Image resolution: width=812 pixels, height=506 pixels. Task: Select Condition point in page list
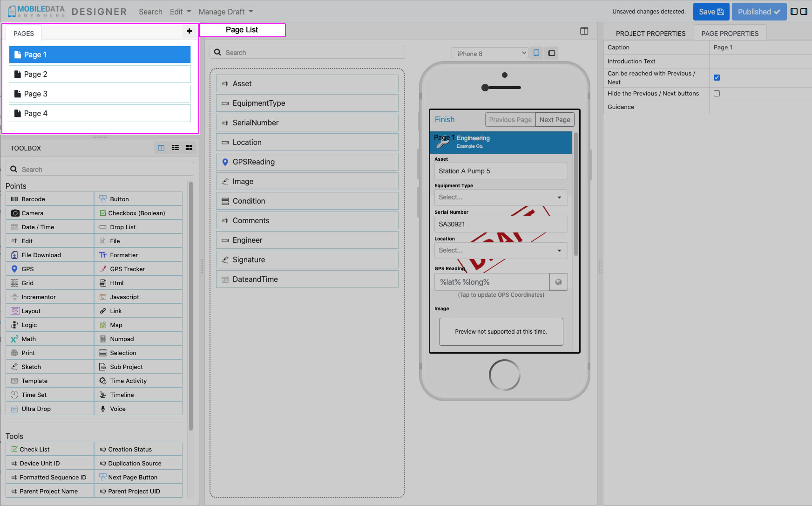pyautogui.click(x=307, y=201)
